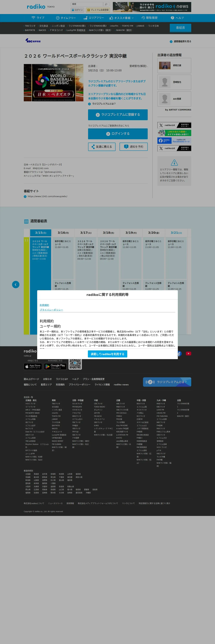Viewport: 215px width, 644px height.
Task: Click the World Baseball Classic program thumbnail
Action: 54,83
